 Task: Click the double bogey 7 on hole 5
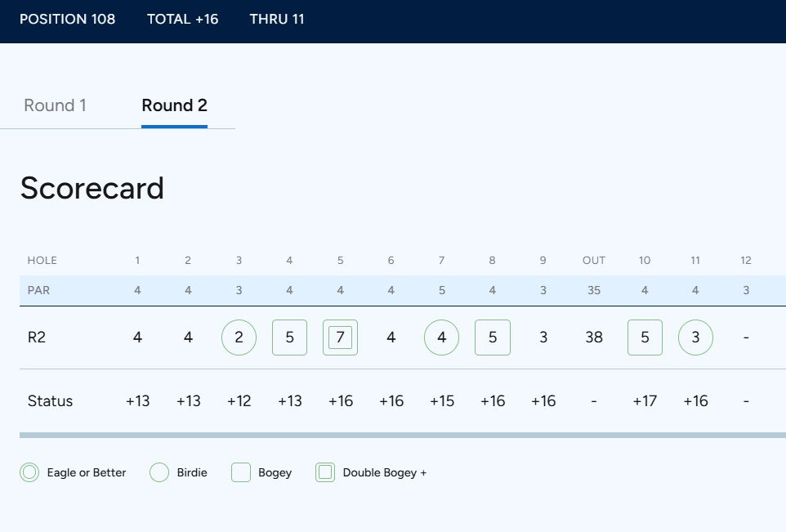point(340,338)
